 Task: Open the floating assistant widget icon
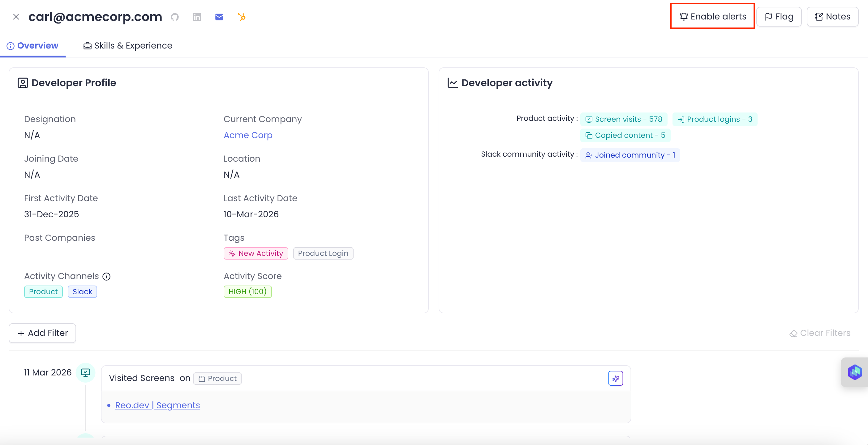pos(854,372)
